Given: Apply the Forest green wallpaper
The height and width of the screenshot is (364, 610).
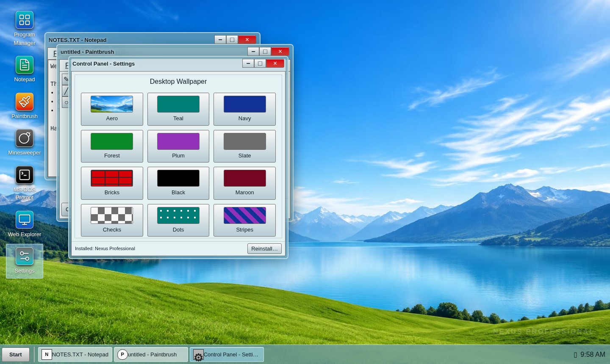Looking at the screenshot, I should click(x=112, y=146).
